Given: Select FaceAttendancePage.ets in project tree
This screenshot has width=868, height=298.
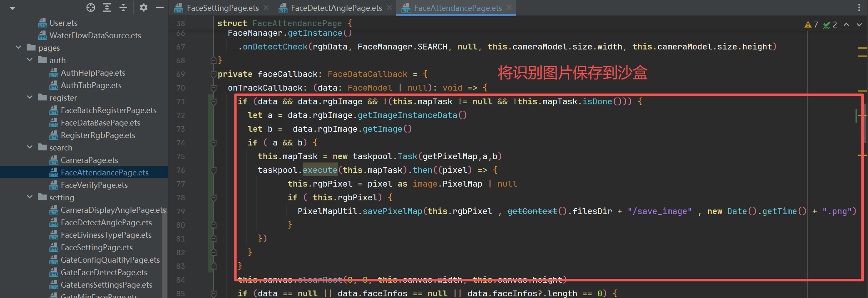Looking at the screenshot, I should pos(104,172).
